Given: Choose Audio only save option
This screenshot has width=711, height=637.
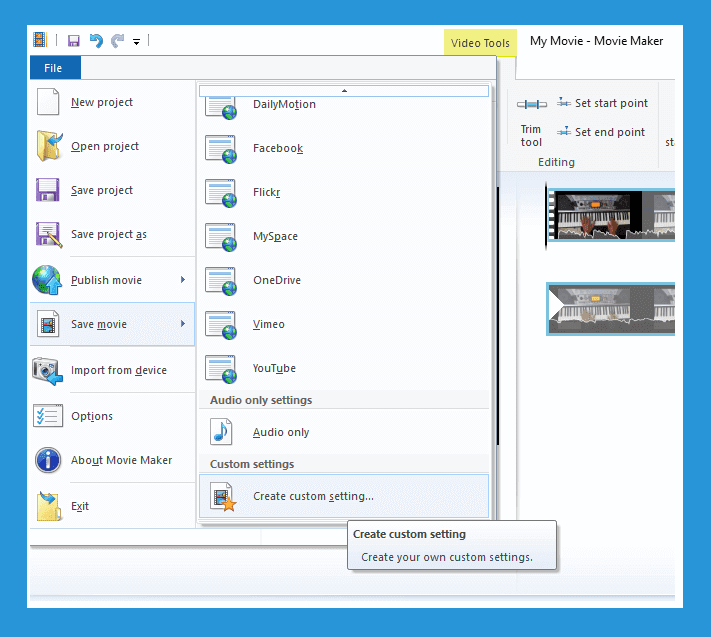Looking at the screenshot, I should (x=344, y=432).
